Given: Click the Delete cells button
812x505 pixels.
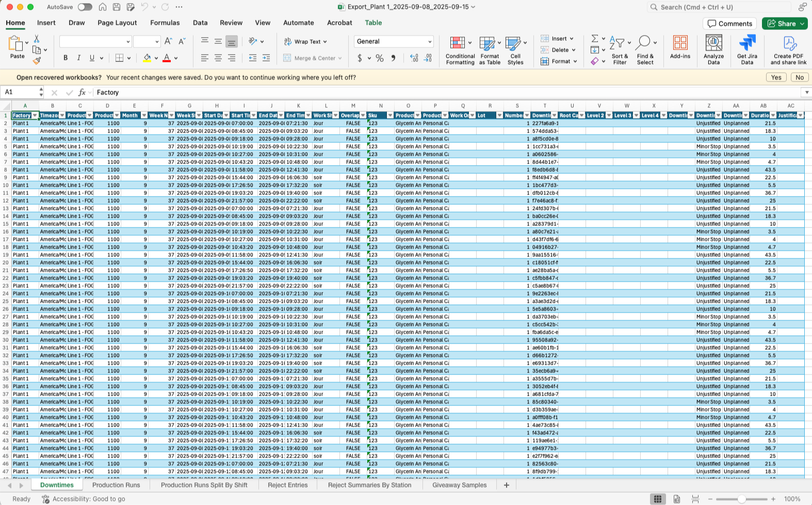Looking at the screenshot, I should coord(558,50).
